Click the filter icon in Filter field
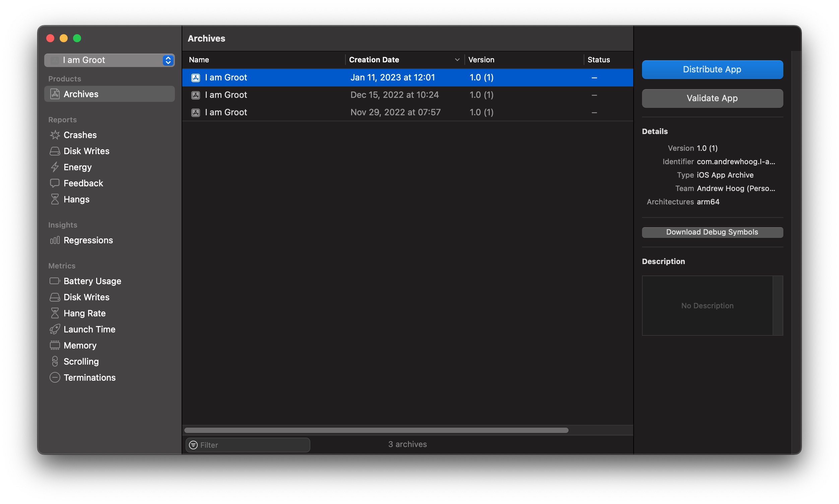The height and width of the screenshot is (504, 839). 193,445
